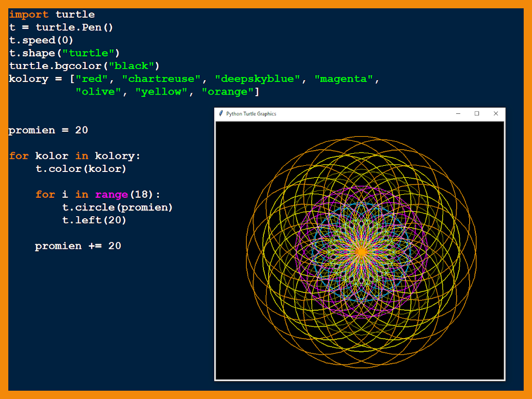Click the "t.circle(promien)" line
Image resolution: width=532 pixels, height=399 pixels.
[117, 207]
